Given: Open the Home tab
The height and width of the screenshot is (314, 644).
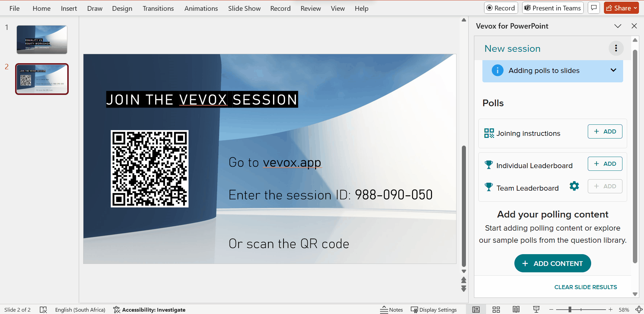Looking at the screenshot, I should point(41,8).
